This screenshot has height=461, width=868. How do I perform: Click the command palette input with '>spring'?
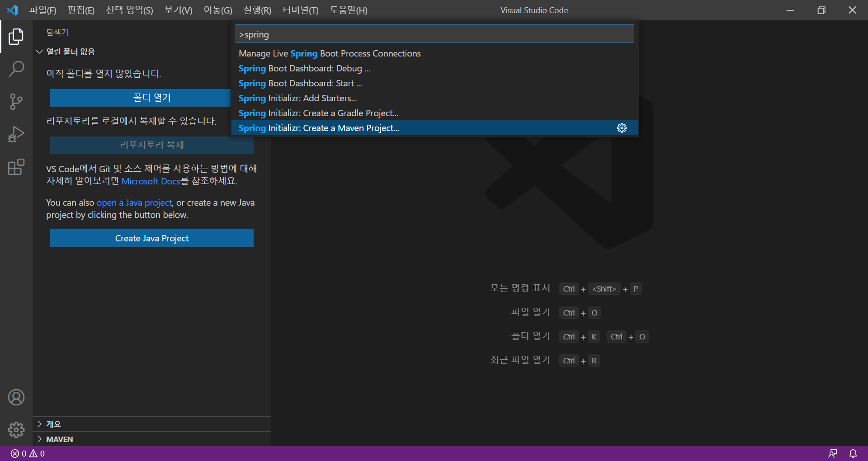[x=435, y=34]
